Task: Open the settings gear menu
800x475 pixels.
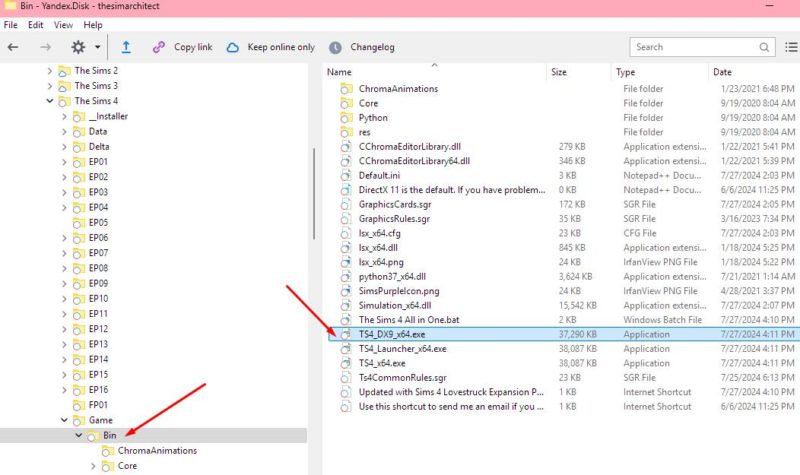Action: [78, 47]
